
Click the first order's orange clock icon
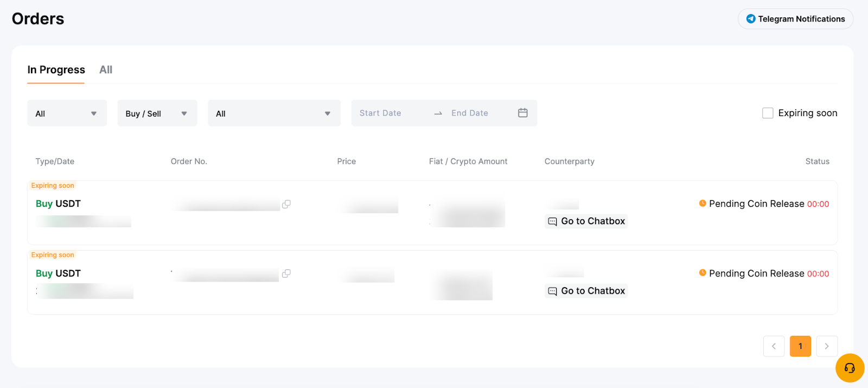pyautogui.click(x=703, y=203)
